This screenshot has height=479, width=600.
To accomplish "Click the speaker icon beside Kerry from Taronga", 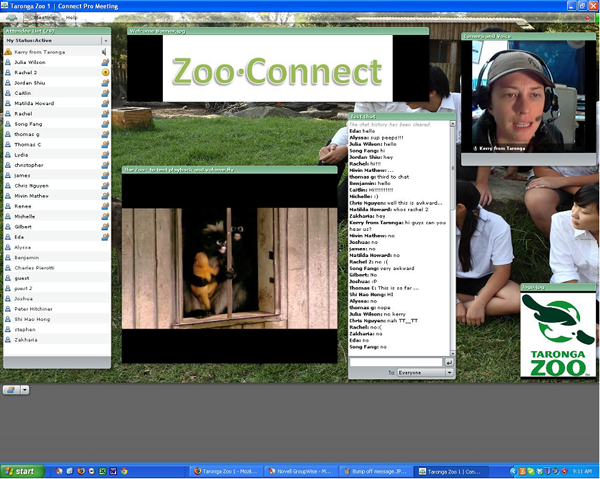I will point(104,52).
